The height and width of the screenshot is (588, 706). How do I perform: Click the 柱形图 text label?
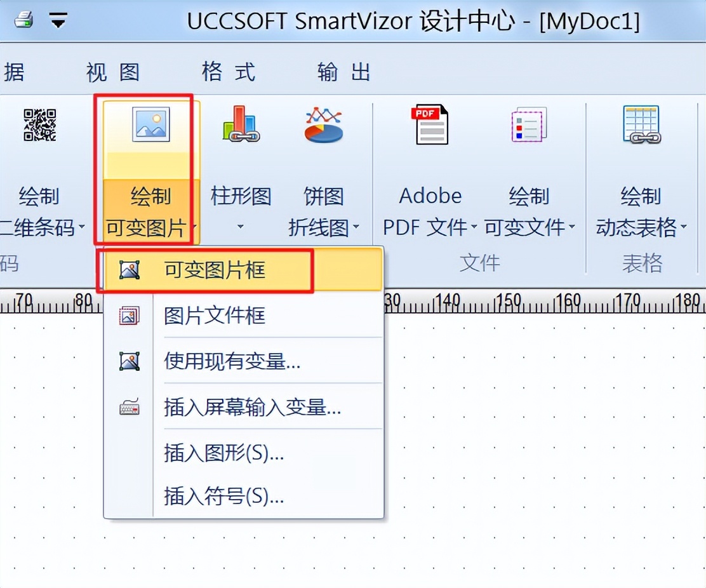click(241, 196)
